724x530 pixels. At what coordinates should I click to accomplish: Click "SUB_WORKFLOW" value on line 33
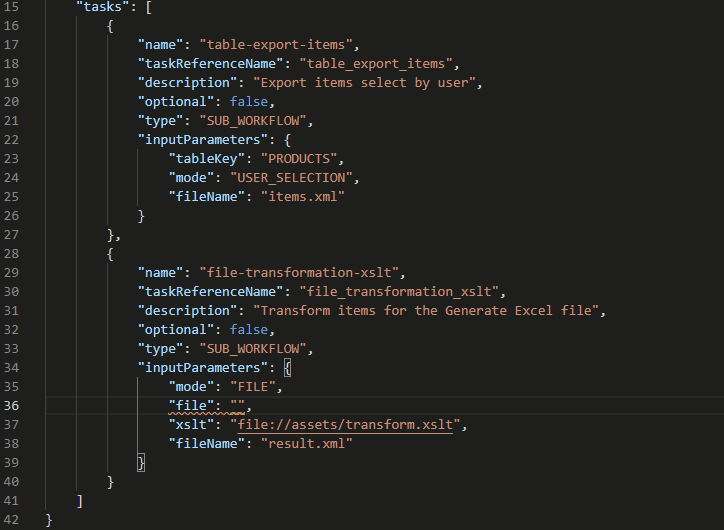coord(253,348)
